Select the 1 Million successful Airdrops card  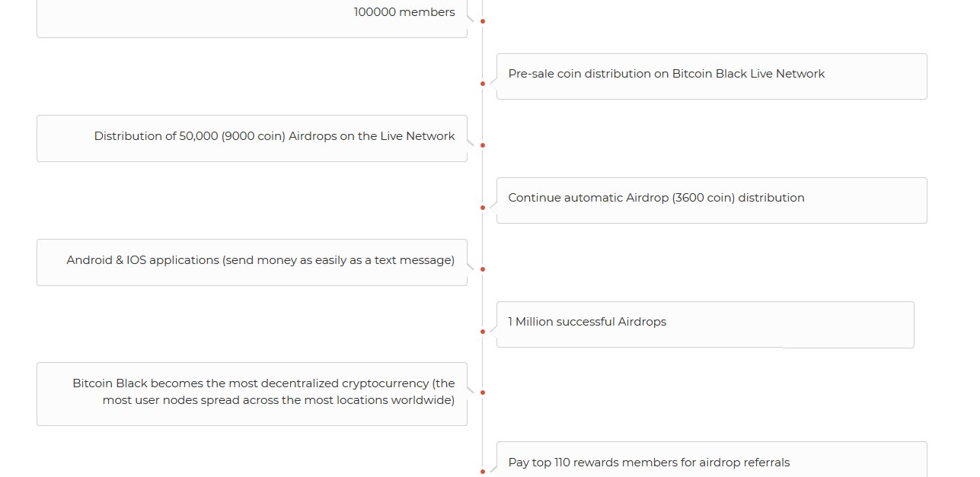[x=705, y=325]
